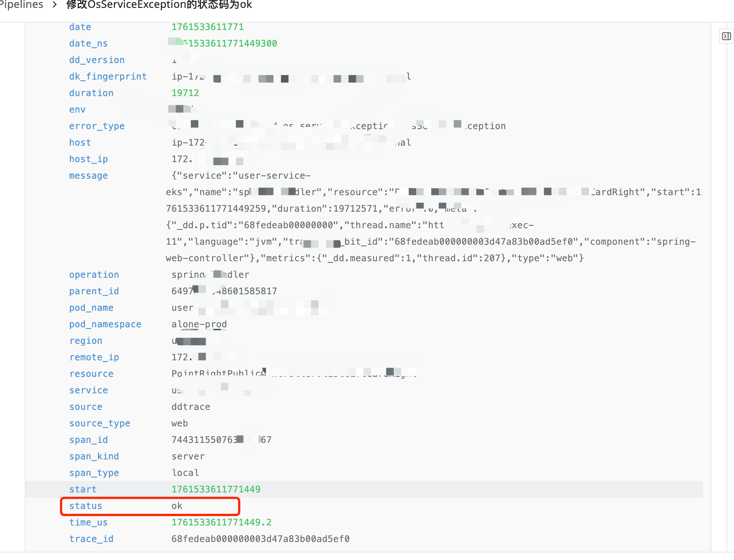The height and width of the screenshot is (560, 734).
Task: Click the duration value 19712
Action: (x=185, y=93)
